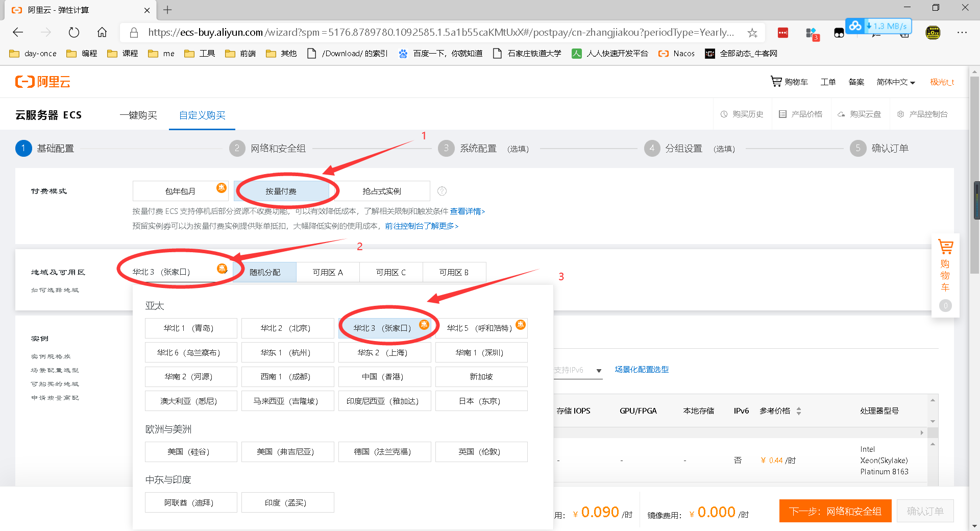Add page to favorites star icon
The image size is (980, 531).
click(752, 33)
